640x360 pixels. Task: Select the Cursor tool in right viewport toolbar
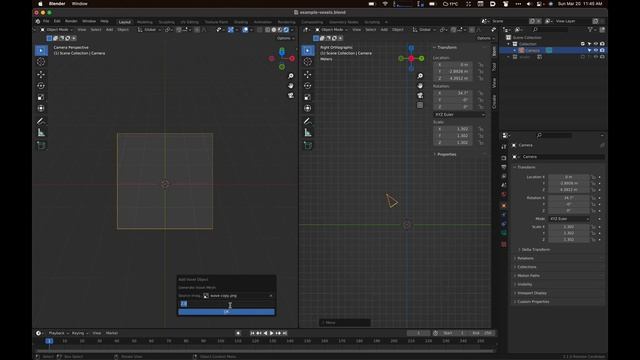pyautogui.click(x=308, y=62)
